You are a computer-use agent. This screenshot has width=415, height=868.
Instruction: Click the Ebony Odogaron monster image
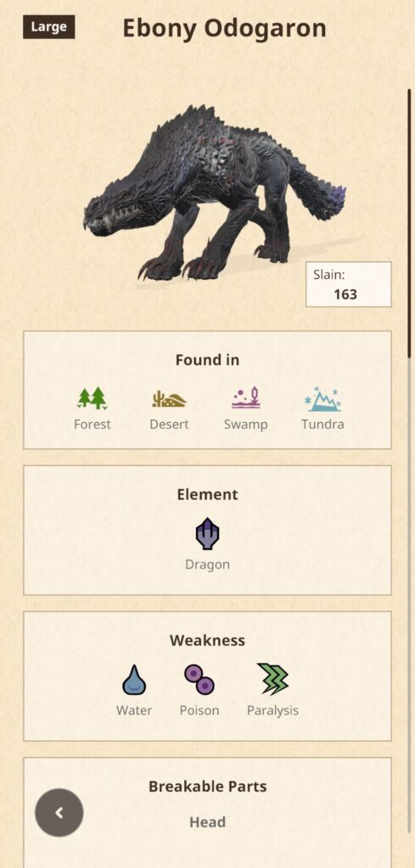point(214,192)
